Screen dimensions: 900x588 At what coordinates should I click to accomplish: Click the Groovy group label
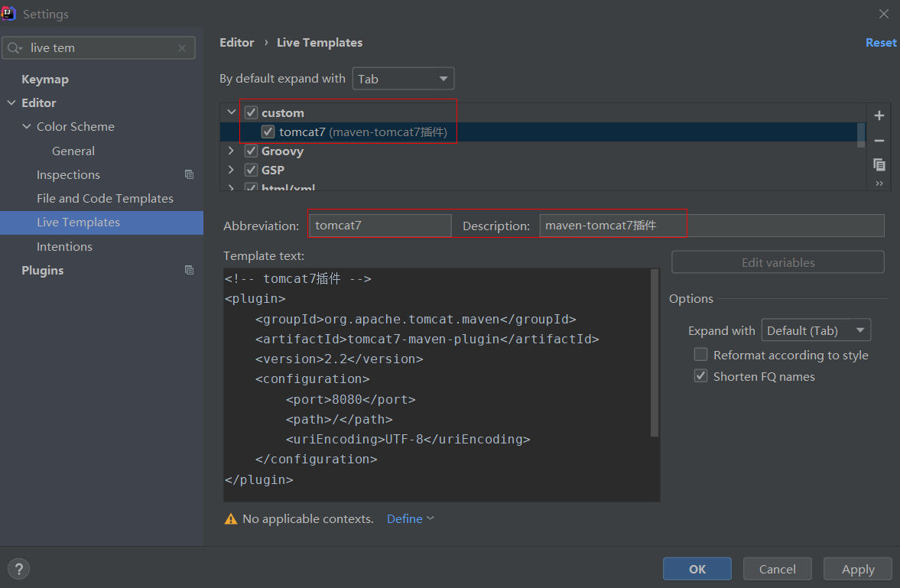pyautogui.click(x=282, y=151)
